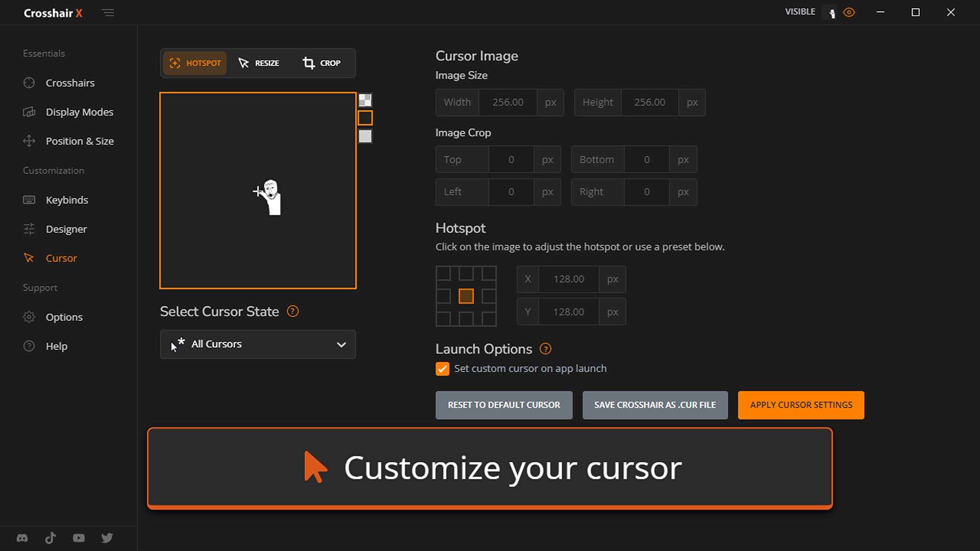Open Position & Size settings

tap(79, 141)
